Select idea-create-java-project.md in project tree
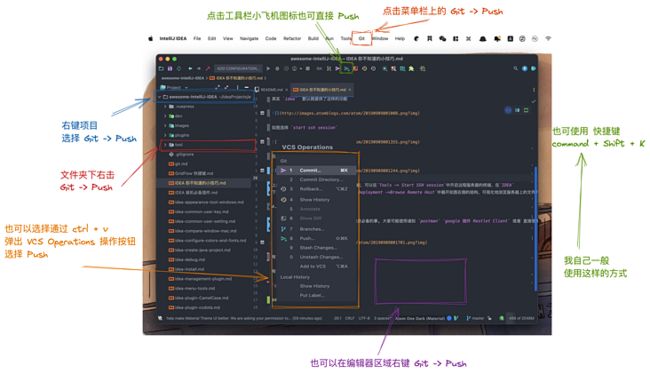The image size is (650, 374). coord(199,250)
